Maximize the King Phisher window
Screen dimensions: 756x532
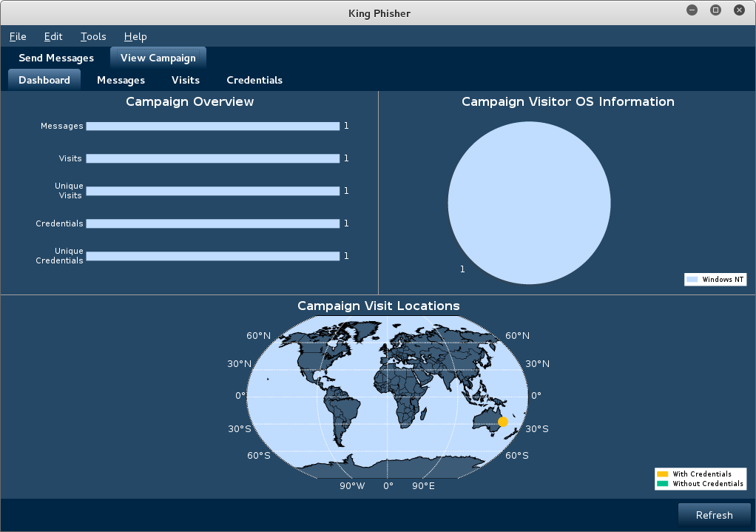click(x=715, y=10)
